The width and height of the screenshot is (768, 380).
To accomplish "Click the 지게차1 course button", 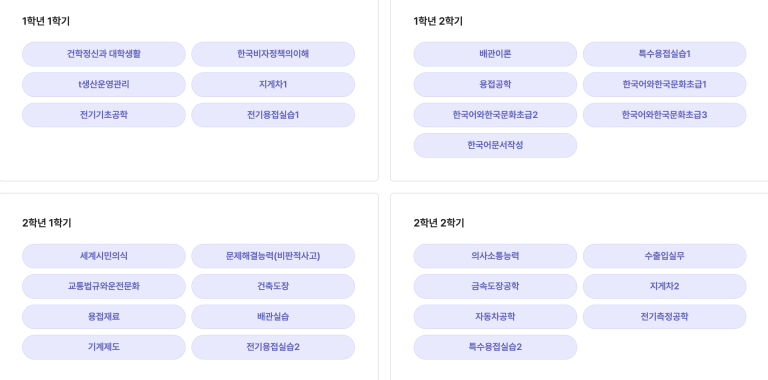I will (273, 84).
